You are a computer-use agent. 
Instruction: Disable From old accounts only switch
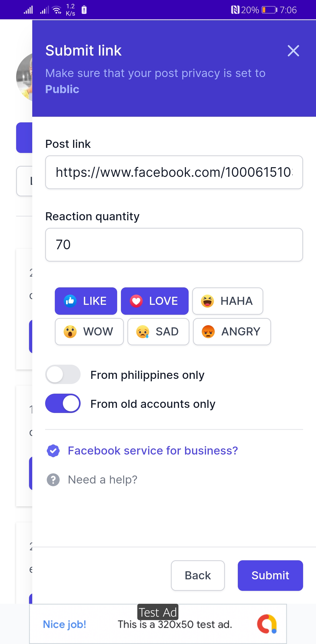63,403
